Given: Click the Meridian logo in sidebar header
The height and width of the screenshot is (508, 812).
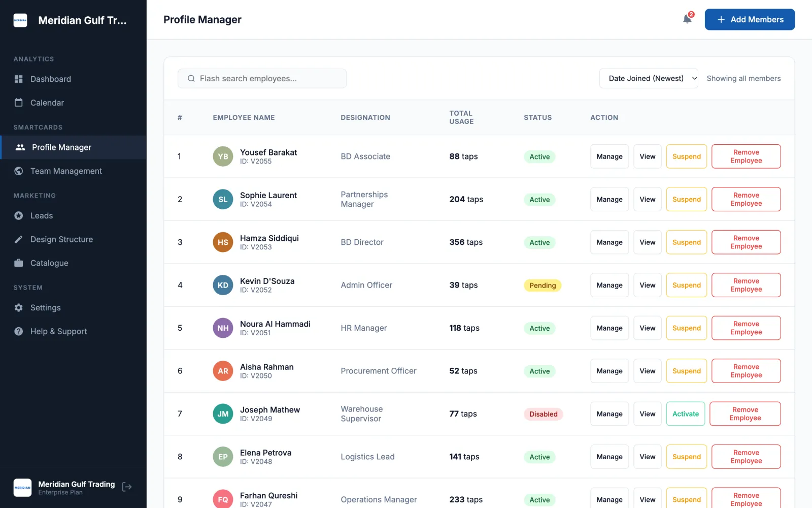Looking at the screenshot, I should pos(20,20).
